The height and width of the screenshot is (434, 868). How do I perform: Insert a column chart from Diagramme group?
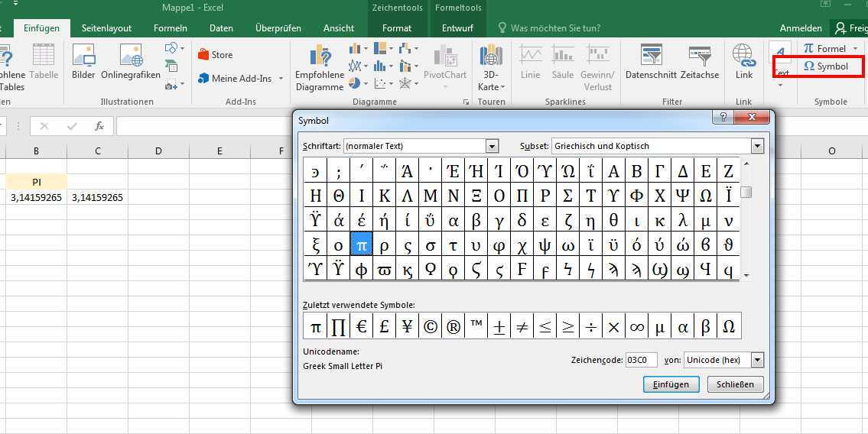tap(355, 49)
